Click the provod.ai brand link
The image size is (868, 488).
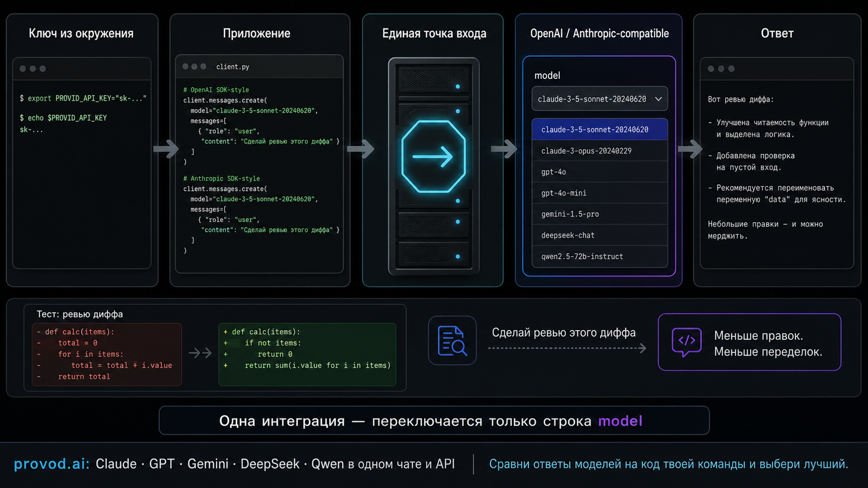click(52, 464)
